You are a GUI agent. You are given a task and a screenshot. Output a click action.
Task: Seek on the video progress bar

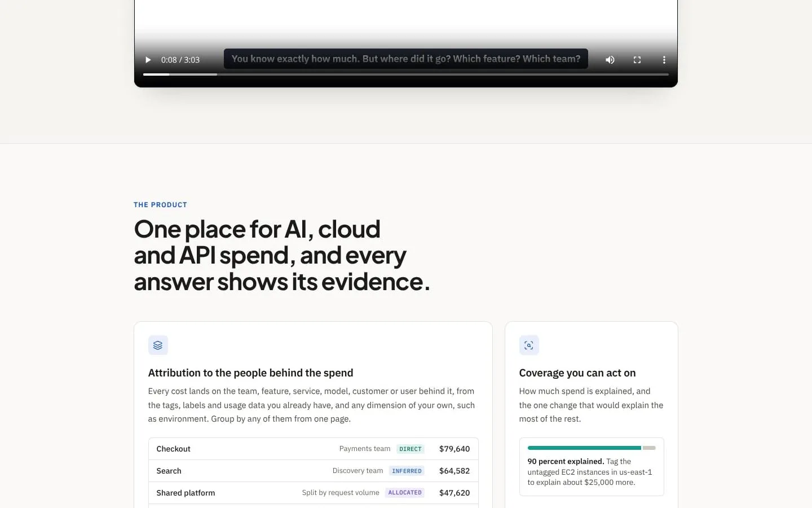[x=406, y=75]
